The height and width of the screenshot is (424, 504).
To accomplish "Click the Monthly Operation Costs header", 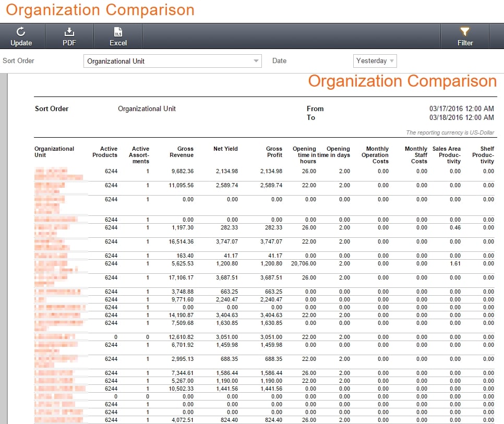I will click(x=375, y=155).
